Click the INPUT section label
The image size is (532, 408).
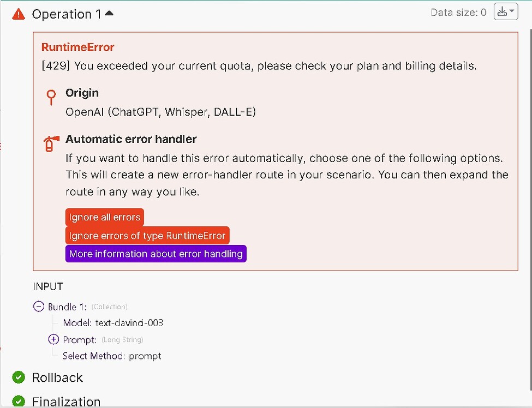pyautogui.click(x=48, y=286)
